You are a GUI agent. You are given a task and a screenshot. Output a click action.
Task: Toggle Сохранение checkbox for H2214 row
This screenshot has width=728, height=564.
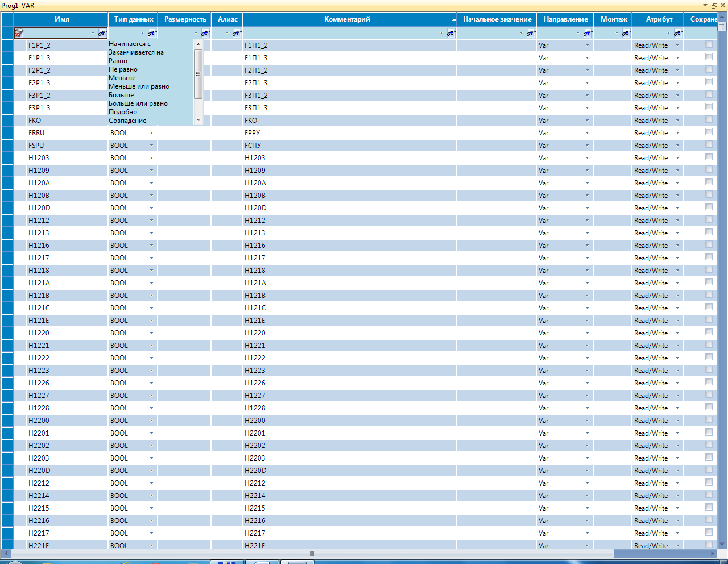coord(709,495)
